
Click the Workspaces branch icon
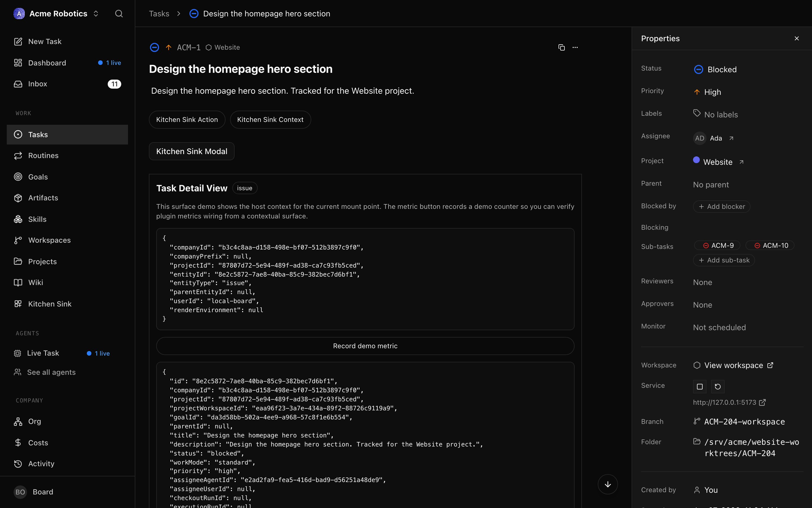(x=18, y=240)
